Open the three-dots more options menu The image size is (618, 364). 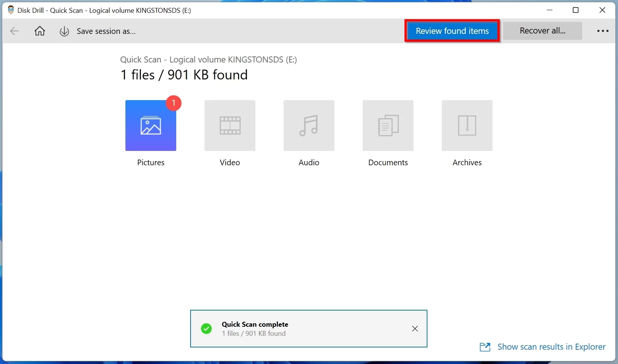point(603,31)
